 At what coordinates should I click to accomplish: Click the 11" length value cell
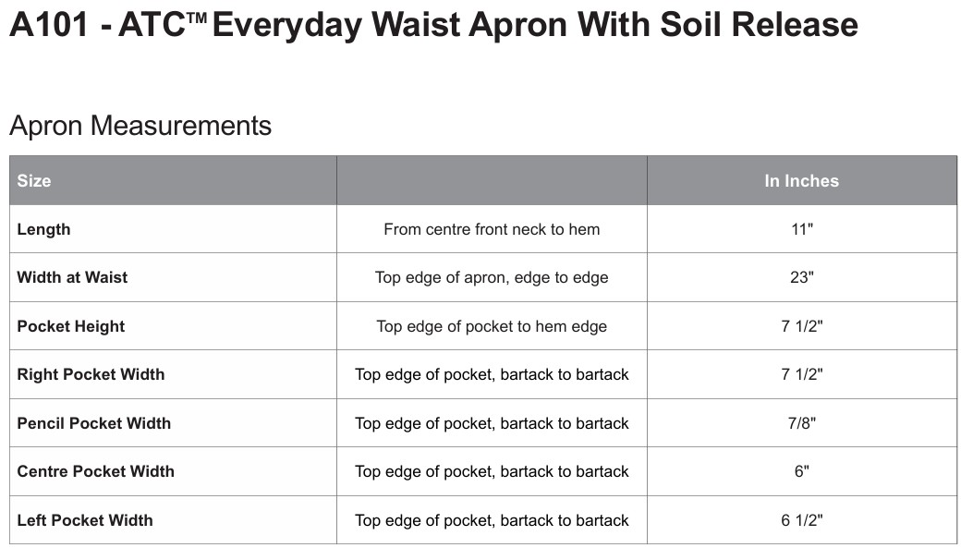click(802, 229)
